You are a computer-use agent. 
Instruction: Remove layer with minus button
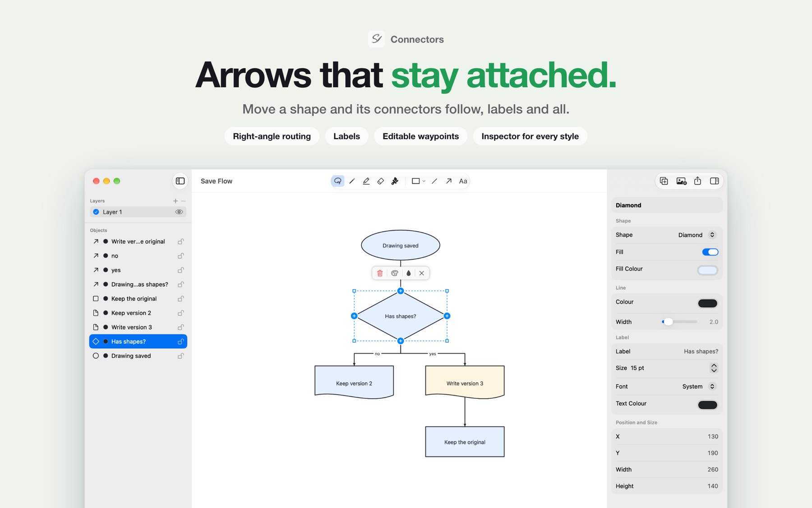(184, 201)
